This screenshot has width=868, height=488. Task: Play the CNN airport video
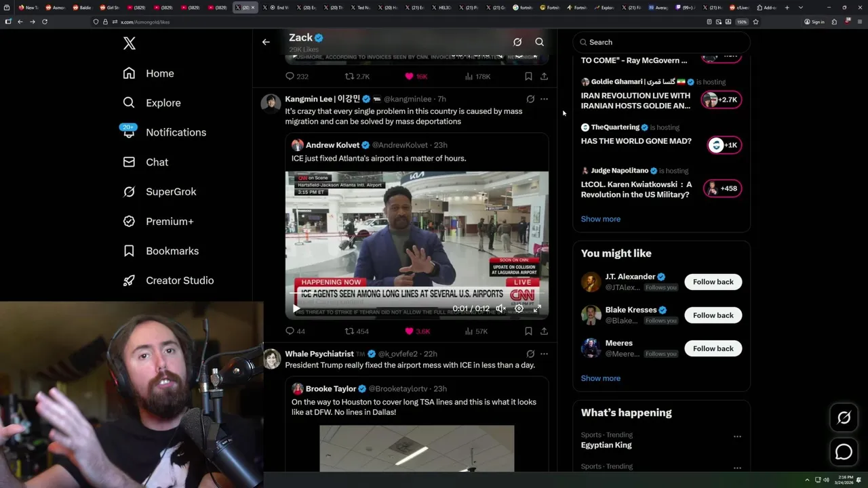tap(296, 308)
